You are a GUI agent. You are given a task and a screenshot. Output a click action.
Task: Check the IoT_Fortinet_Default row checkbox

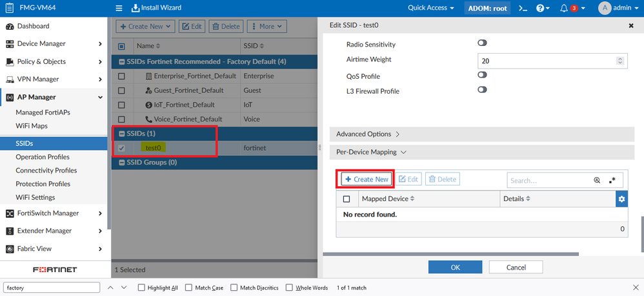pos(121,105)
